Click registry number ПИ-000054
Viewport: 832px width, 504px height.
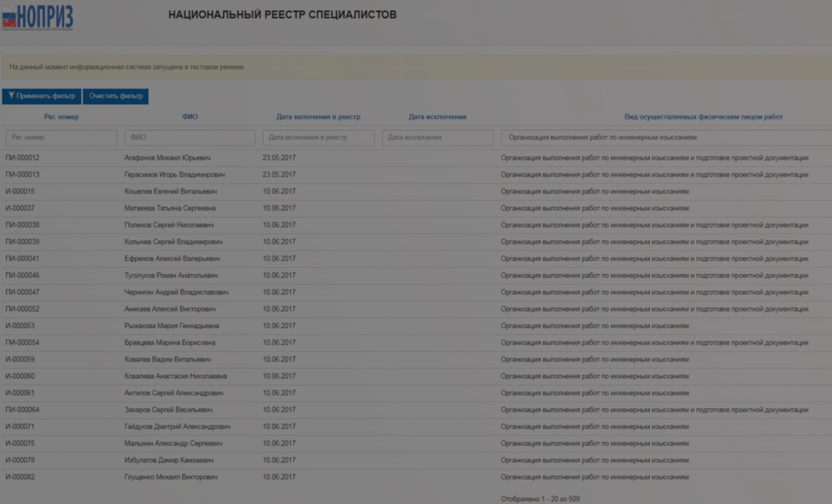point(22,343)
